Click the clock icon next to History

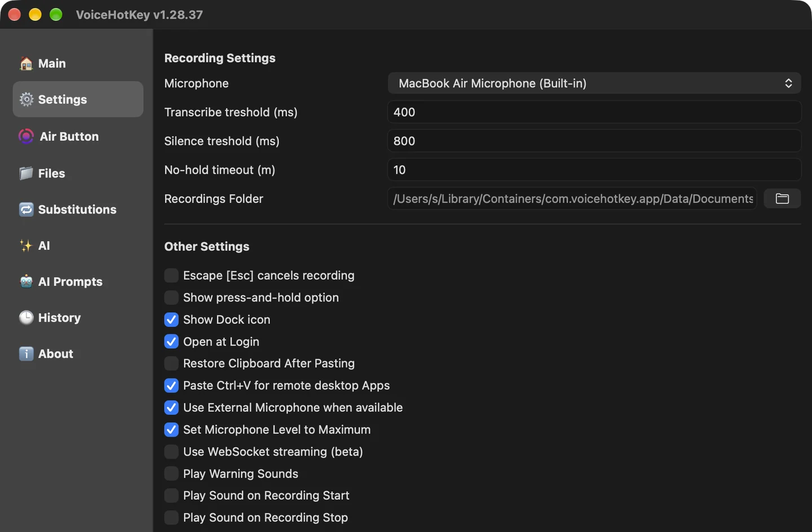[x=26, y=317]
